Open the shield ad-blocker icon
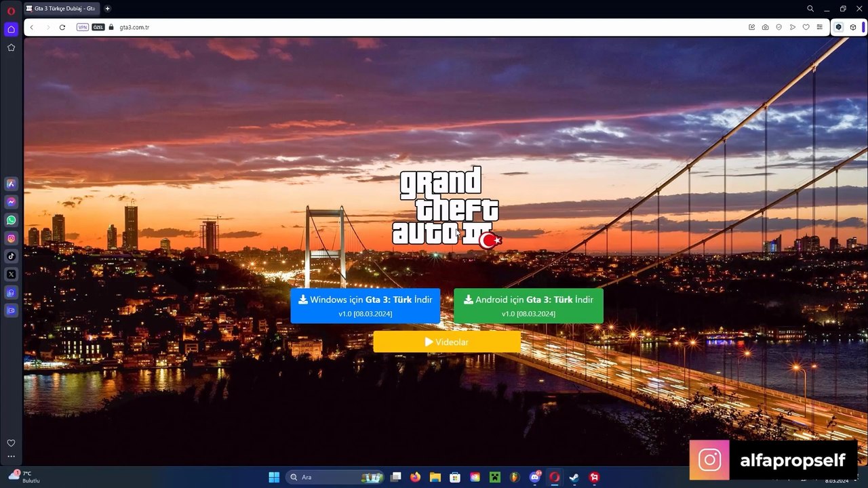 [778, 27]
